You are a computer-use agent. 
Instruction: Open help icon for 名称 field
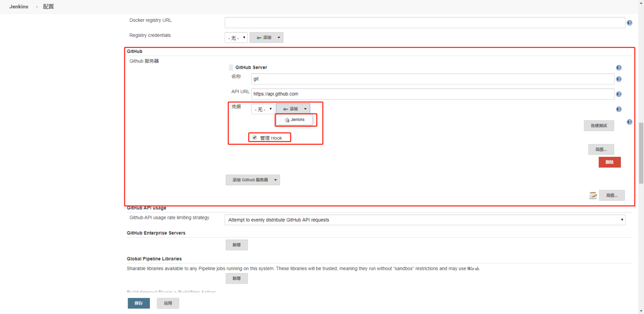click(619, 79)
